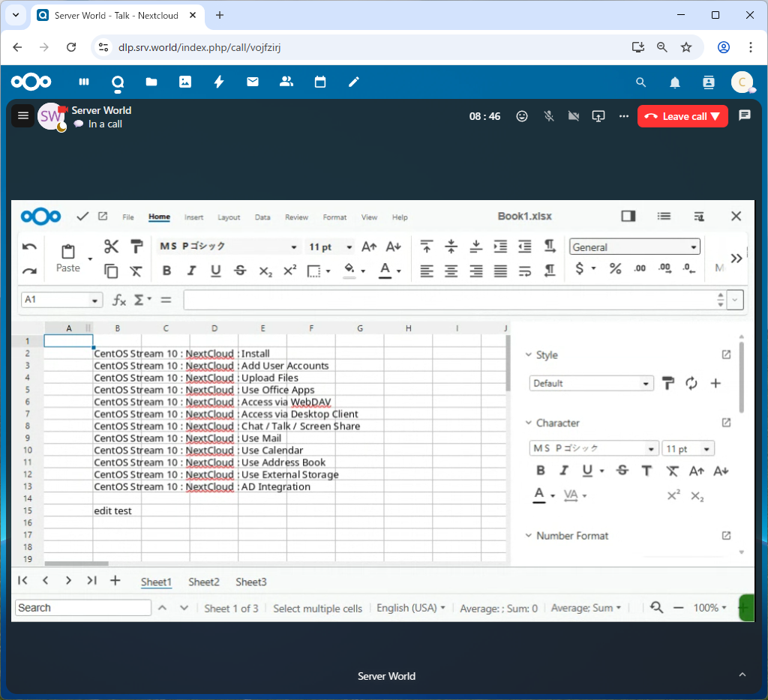Click the Nextcloud search magnifier
Screen dimensions: 768x700
[x=640, y=82]
